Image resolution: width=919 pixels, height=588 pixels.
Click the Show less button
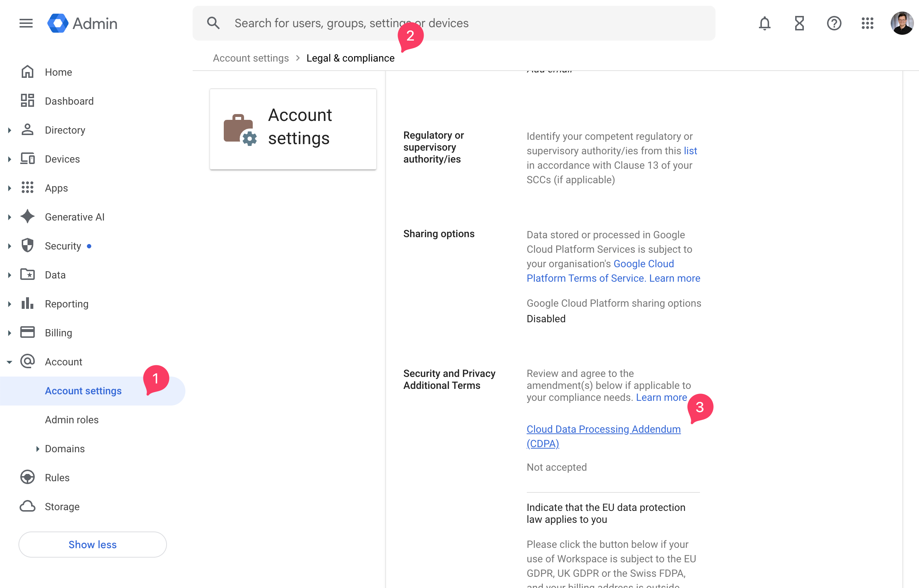coord(93,545)
